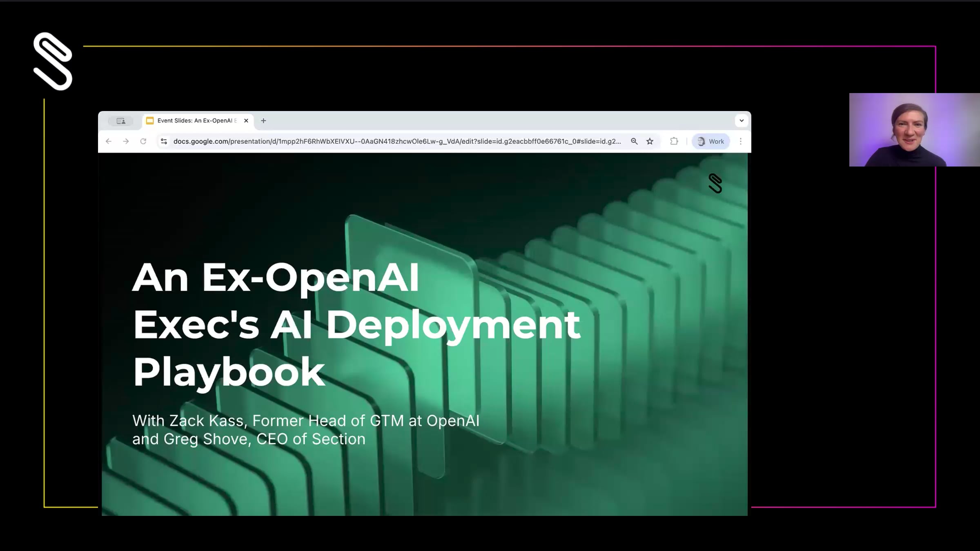980x551 pixels.
Task: Click the white Section logo at top left
Action: (53, 61)
